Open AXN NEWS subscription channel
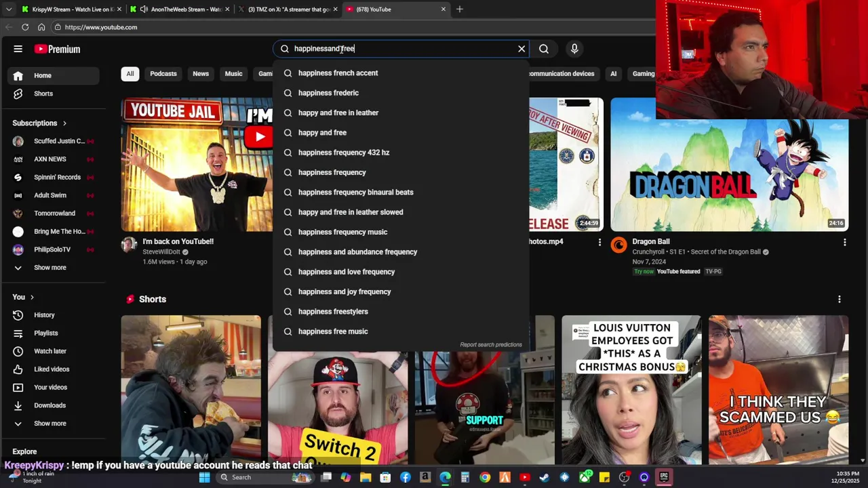This screenshot has height=488, width=868. pyautogui.click(x=53, y=159)
